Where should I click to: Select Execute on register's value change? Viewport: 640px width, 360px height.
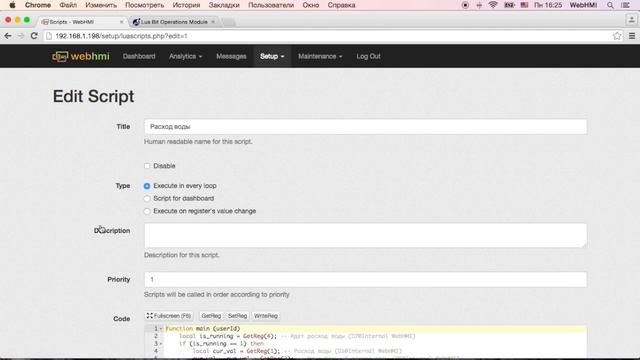tap(147, 211)
